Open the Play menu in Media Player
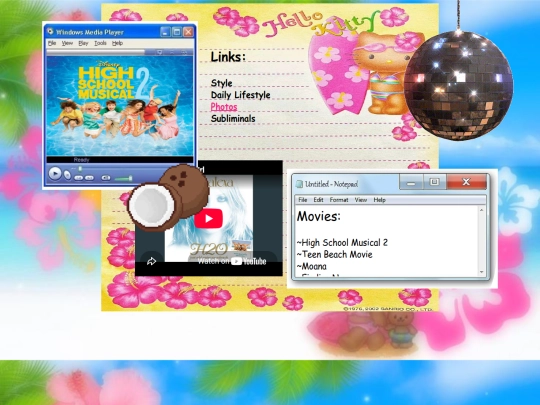Screen dimensions: 540x405 click(x=83, y=43)
